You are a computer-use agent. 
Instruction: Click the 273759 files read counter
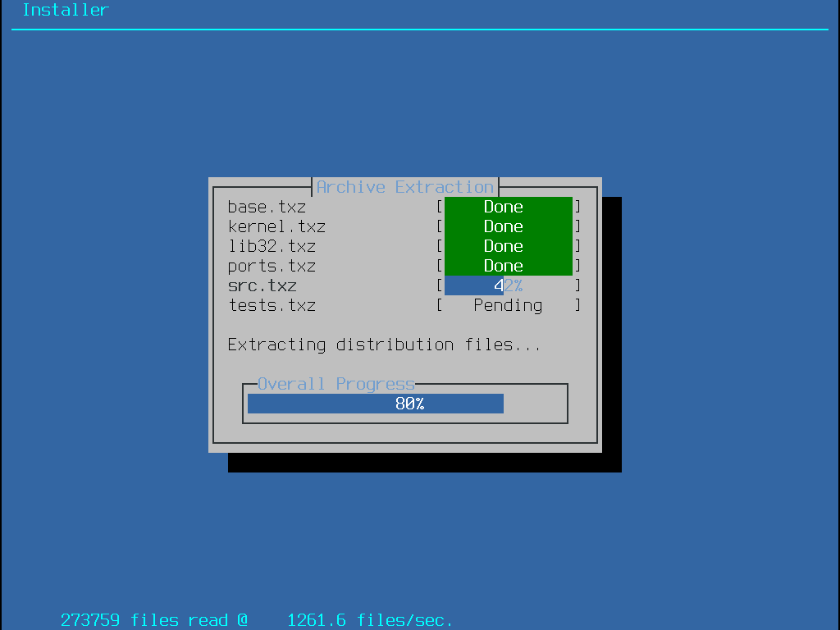154,620
